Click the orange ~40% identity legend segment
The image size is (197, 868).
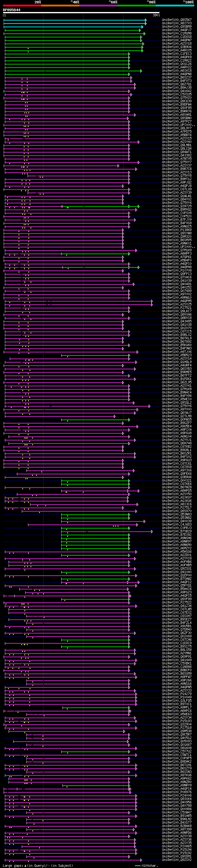pyautogui.click(x=61, y=6)
